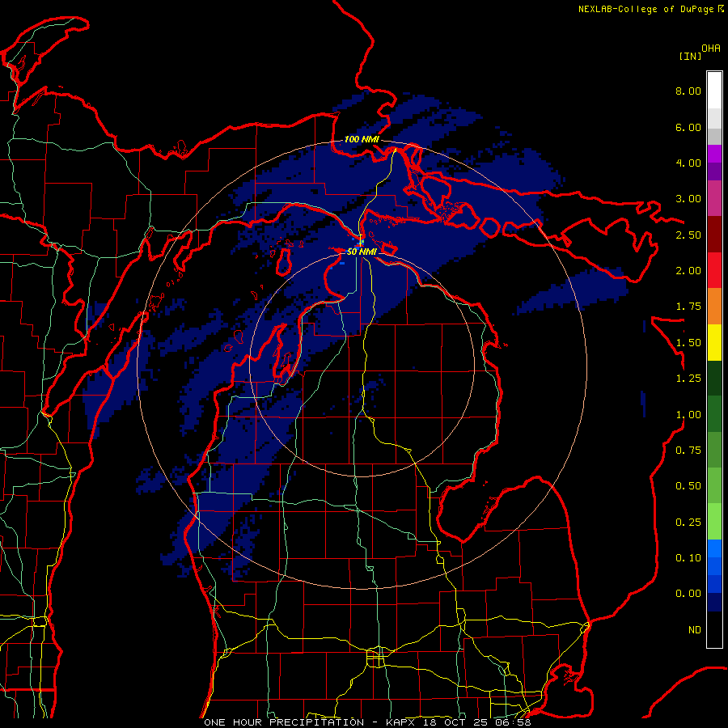Select the bright red legend color band

pyautogui.click(x=714, y=270)
